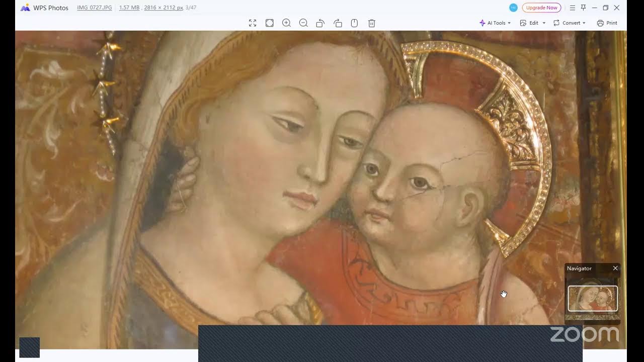Print the current image

607,23
